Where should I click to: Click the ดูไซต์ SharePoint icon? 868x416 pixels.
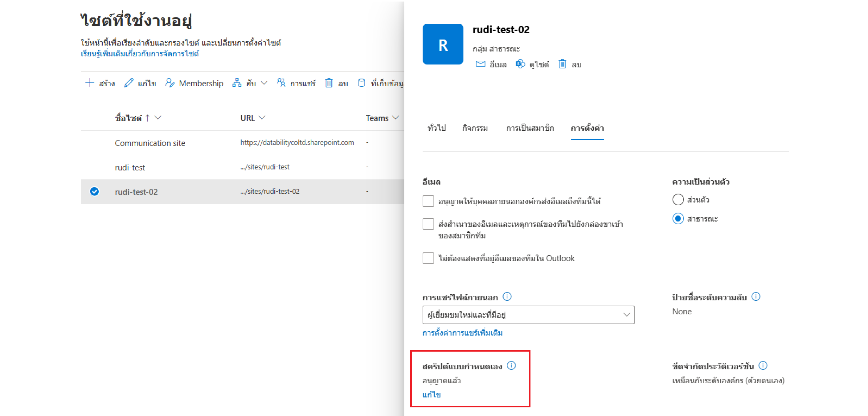[x=520, y=64]
